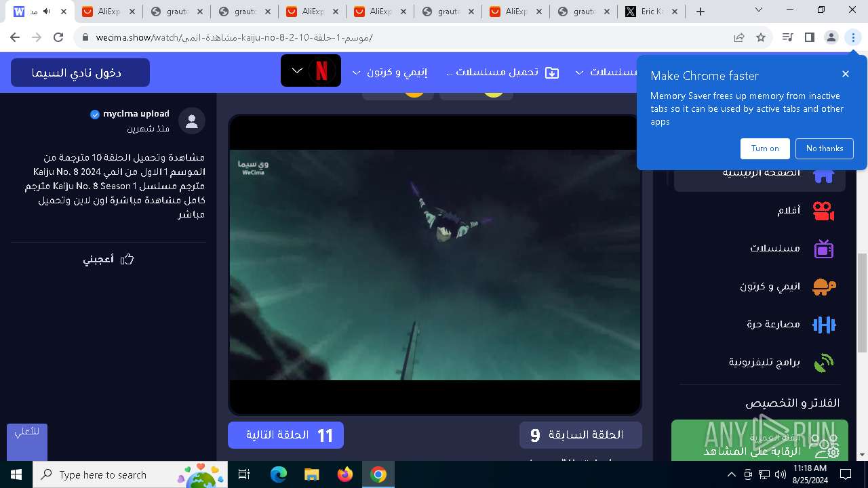The image size is (868, 488).
Task: Click دخول نادي السيما login button
Action: 80,73
